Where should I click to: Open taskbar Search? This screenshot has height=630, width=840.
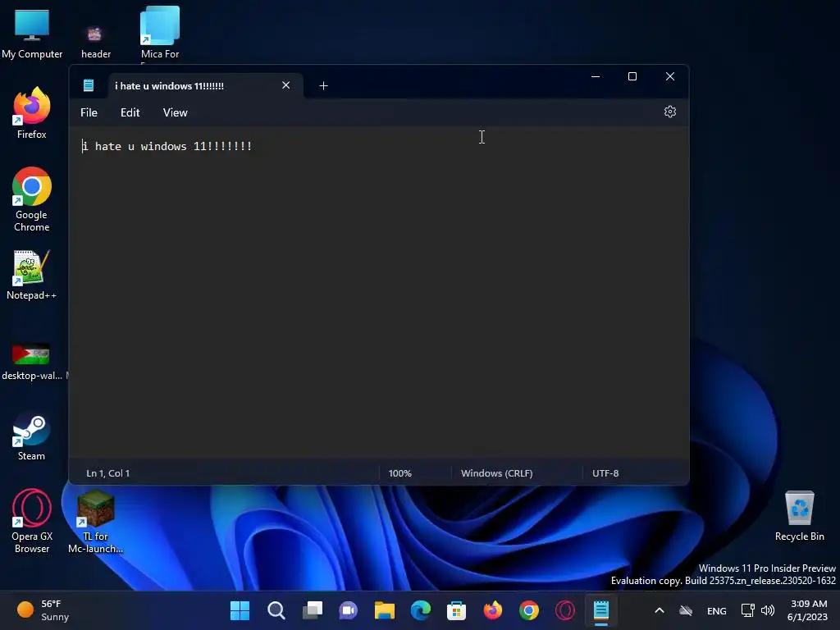point(276,610)
